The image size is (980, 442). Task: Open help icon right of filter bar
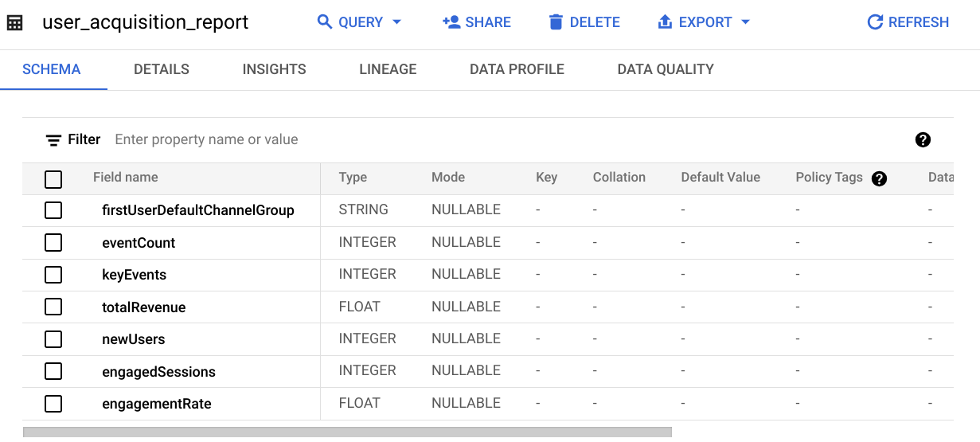(x=923, y=140)
